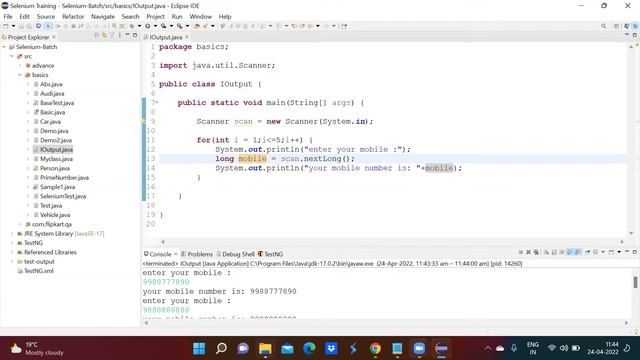Click Remove Launch (single X) in Console toolbar
This screenshot has height=360, width=640.
coord(529,252)
